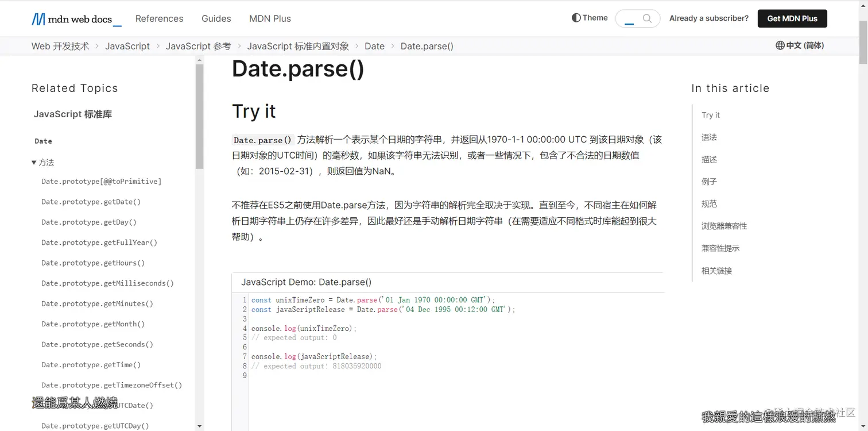
Task: Click the globe language icon
Action: pyautogui.click(x=780, y=45)
